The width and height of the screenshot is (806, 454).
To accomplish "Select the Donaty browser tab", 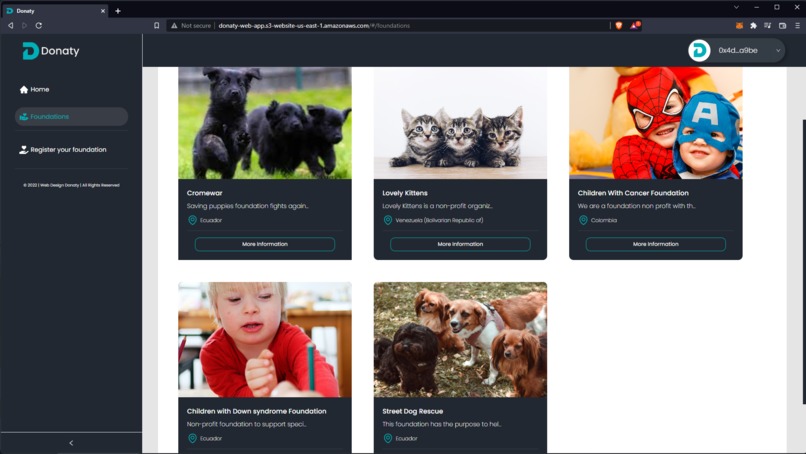I will tap(54, 10).
